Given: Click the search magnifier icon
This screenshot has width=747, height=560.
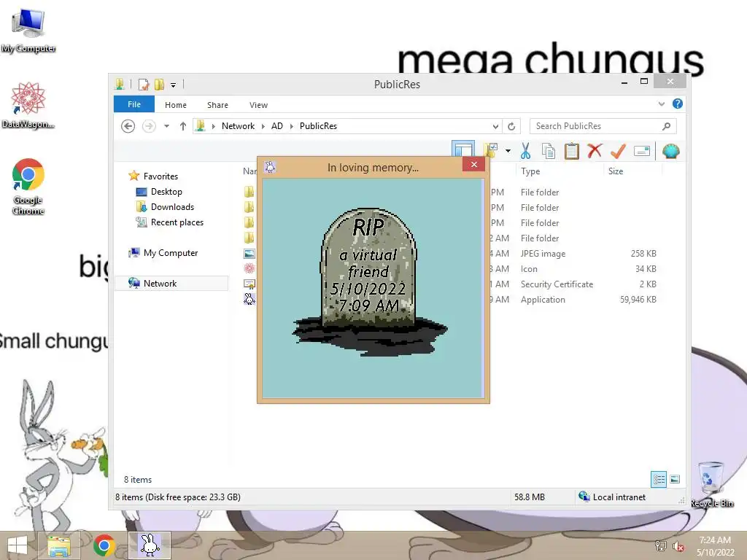Looking at the screenshot, I should 667,126.
